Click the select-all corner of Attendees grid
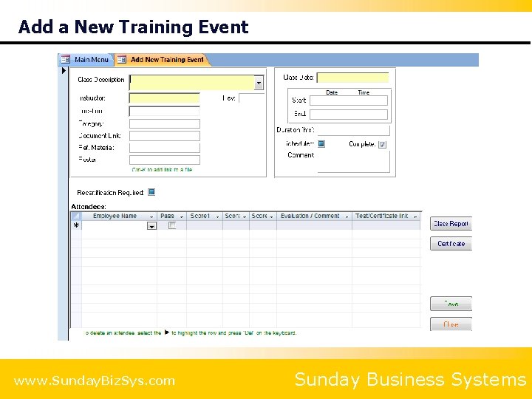Screen dimensions: 532x399 coord(76,216)
